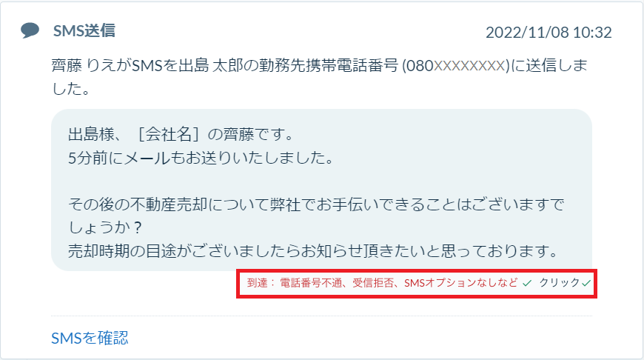Click the SMS送信 heading

tap(84, 31)
